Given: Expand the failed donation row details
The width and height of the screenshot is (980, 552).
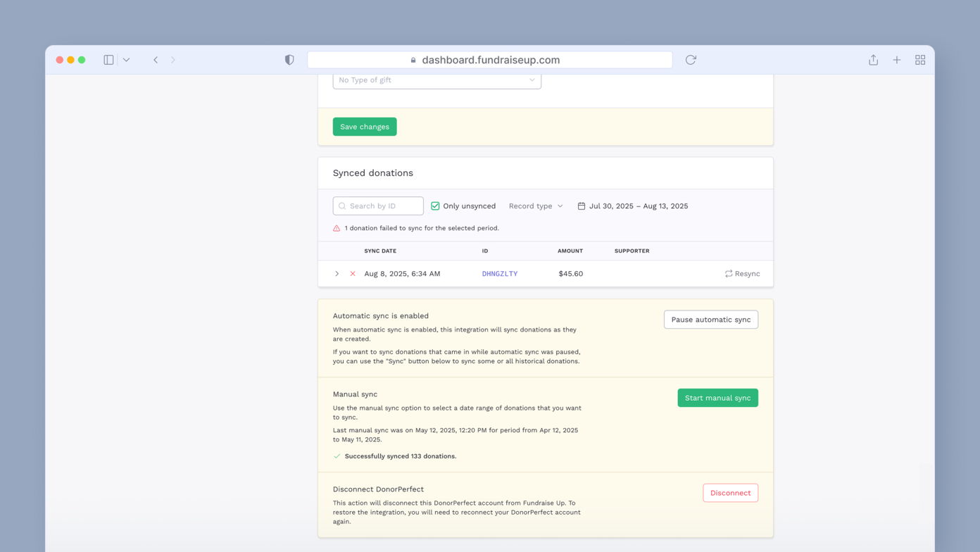Looking at the screenshot, I should pos(337,273).
